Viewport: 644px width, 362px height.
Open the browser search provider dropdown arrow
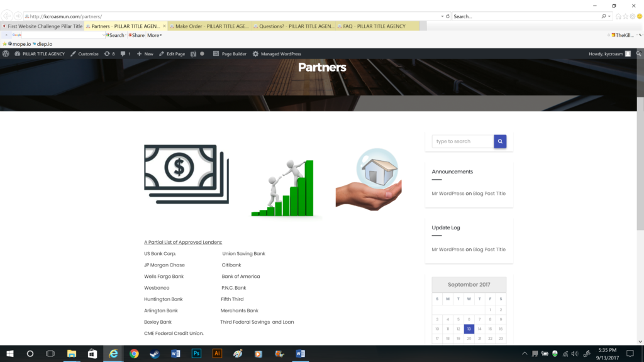(610, 16)
